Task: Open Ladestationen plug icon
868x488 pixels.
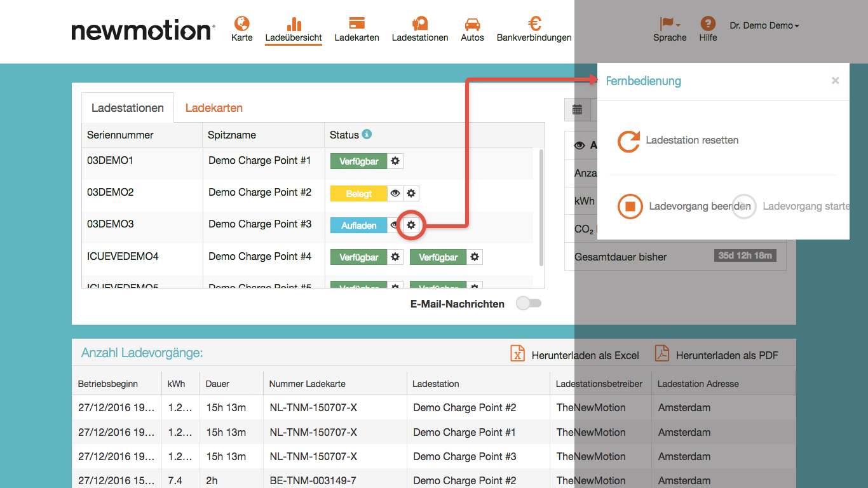Action: click(419, 24)
